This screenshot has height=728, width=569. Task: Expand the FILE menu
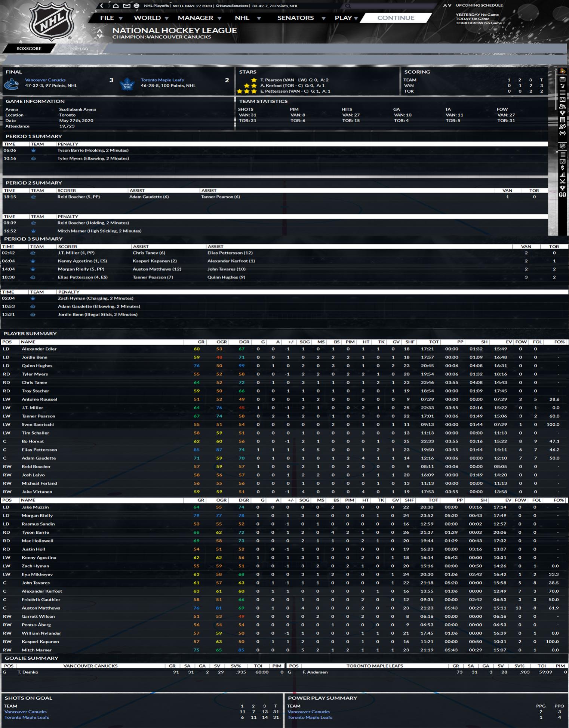point(111,18)
